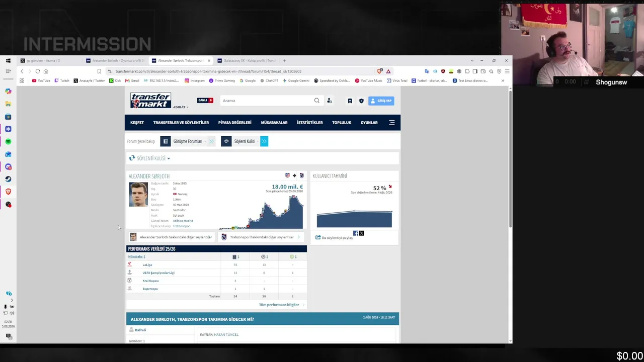Go back in browser history
The height and width of the screenshot is (362, 644).
point(22,71)
